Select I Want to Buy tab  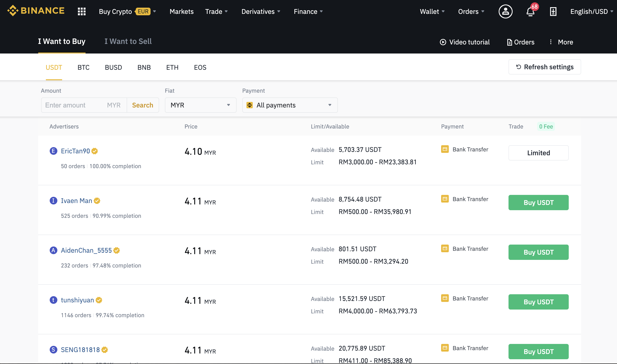tap(62, 41)
